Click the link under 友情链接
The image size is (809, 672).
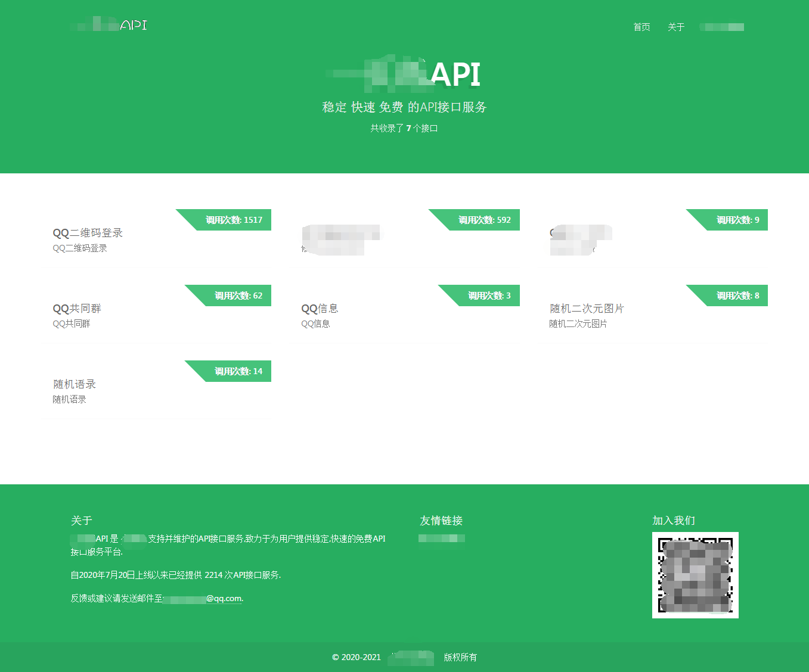tap(442, 538)
